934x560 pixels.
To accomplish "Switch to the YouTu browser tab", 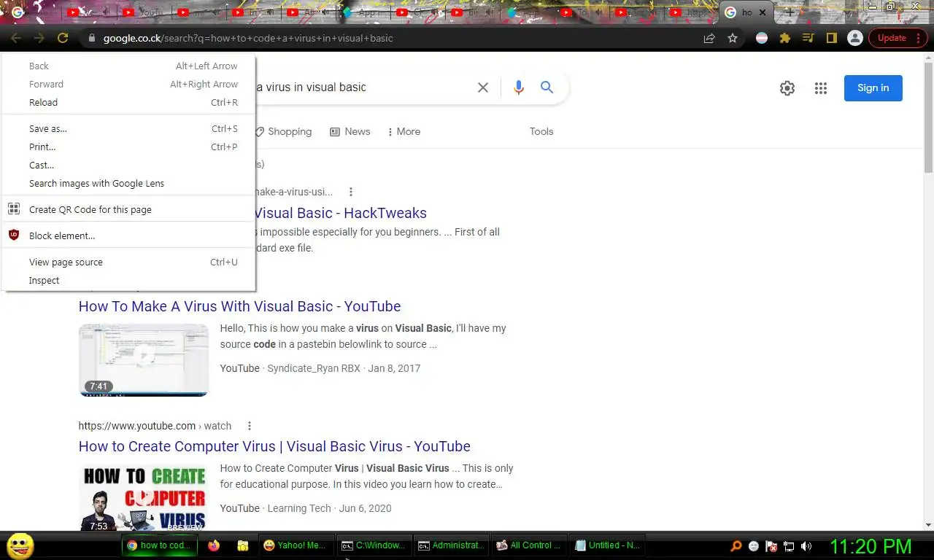I will point(144,12).
